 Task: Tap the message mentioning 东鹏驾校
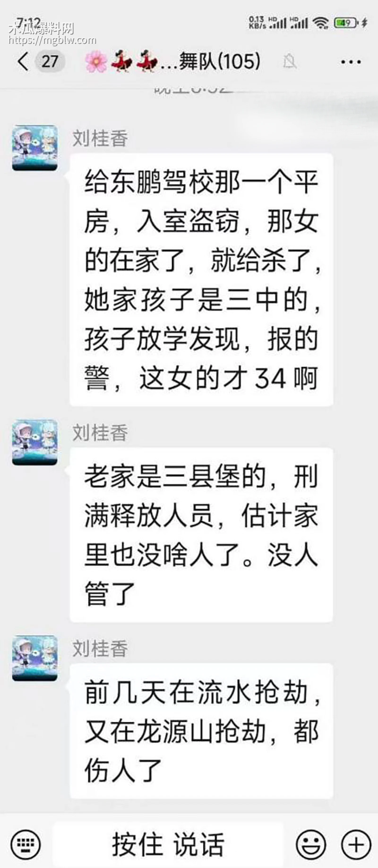point(201,280)
